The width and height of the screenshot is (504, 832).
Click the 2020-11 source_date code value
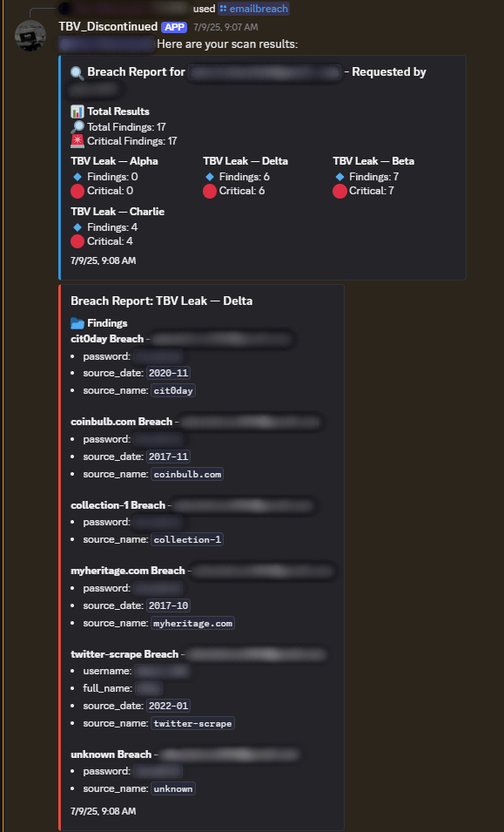tap(168, 373)
